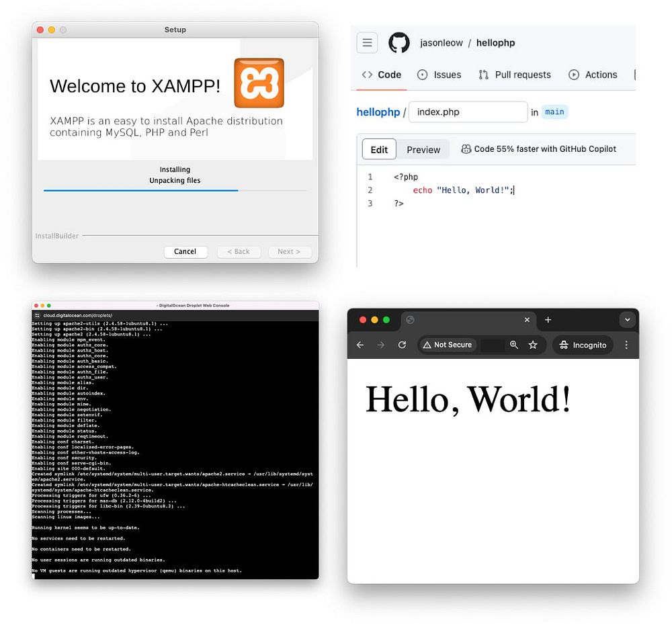Click the Welcome to XAMPP! heading
672x627 pixels.
pyautogui.click(x=135, y=86)
